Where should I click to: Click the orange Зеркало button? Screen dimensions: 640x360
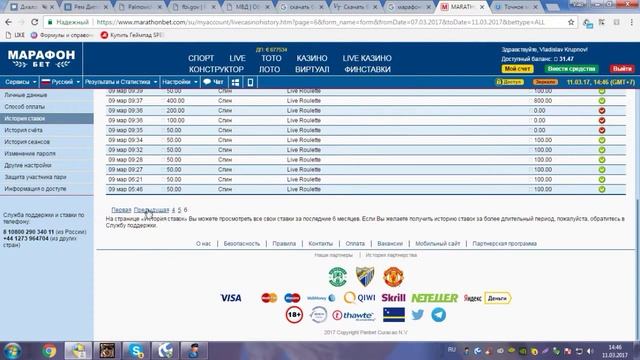(545, 82)
